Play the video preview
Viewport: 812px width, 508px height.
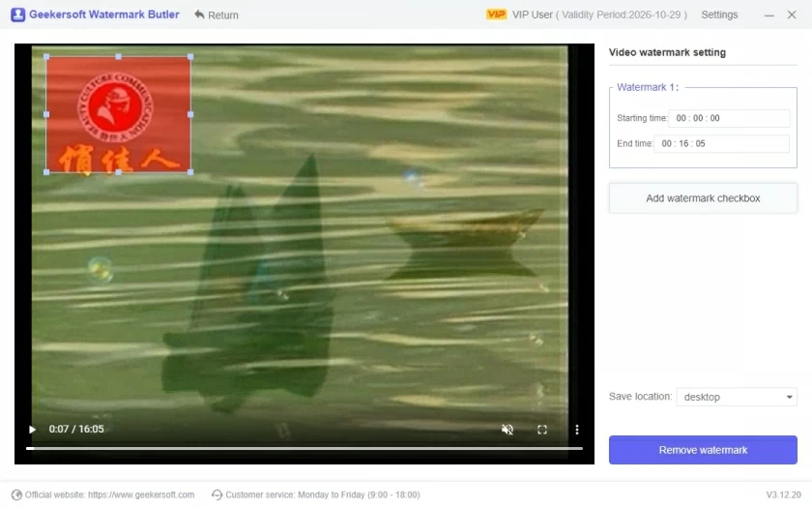(32, 430)
